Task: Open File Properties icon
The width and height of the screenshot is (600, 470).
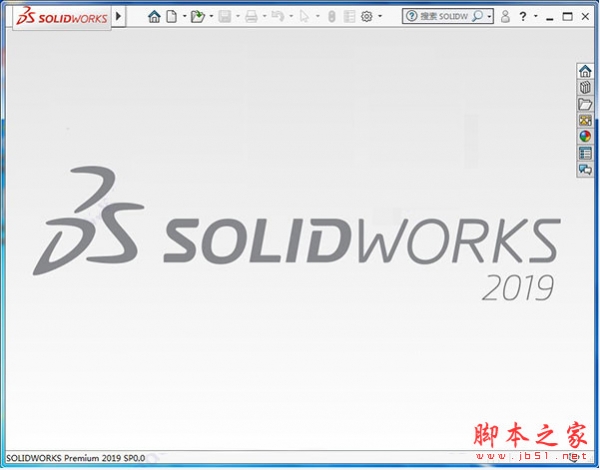Action: (x=349, y=16)
